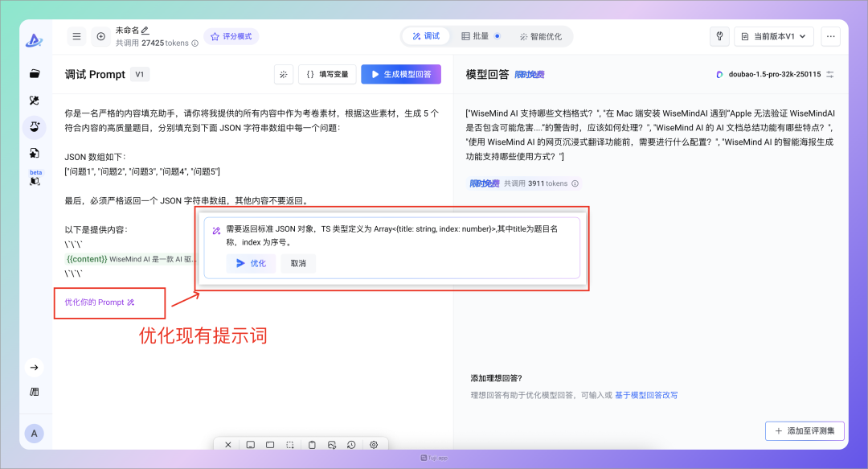Click the model settings sliders icon
The width and height of the screenshot is (868, 469).
pos(830,74)
